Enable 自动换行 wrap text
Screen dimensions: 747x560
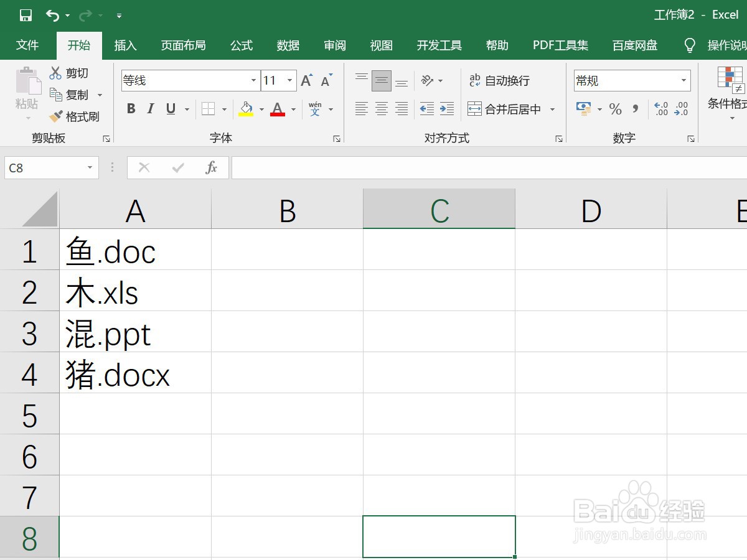[499, 80]
